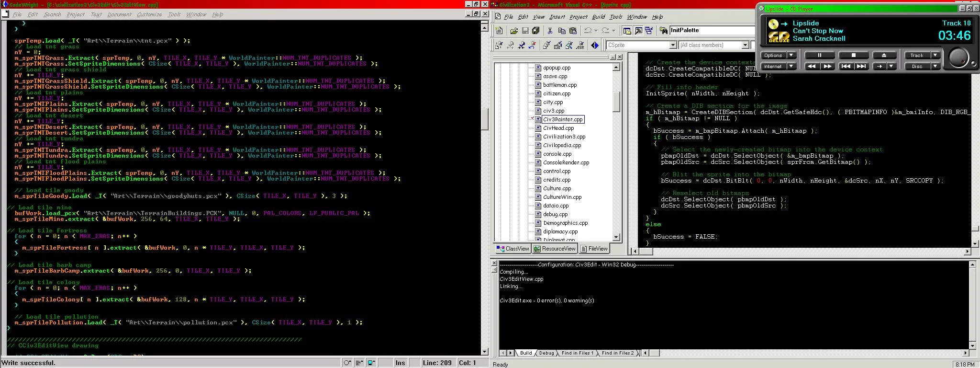Click the Save All icon
Image resolution: width=980 pixels, height=368 pixels.
click(536, 31)
